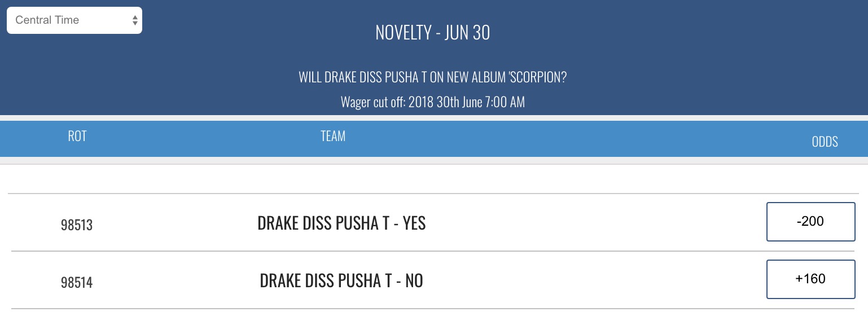Click the Novelty - Jun 30 heading
The height and width of the screenshot is (316, 868).
433,33
